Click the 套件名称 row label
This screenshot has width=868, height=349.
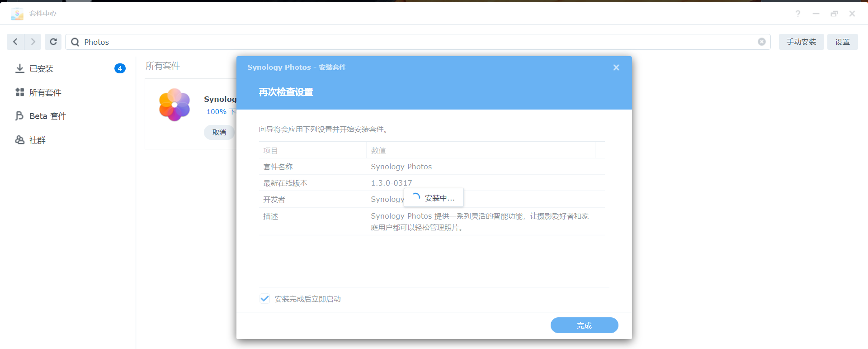(x=278, y=167)
